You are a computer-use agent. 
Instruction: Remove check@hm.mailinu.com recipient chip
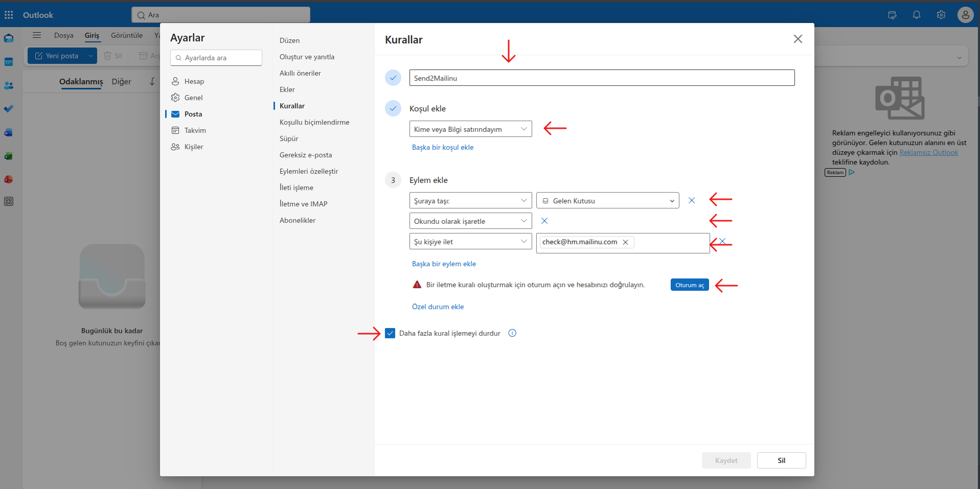click(x=625, y=242)
